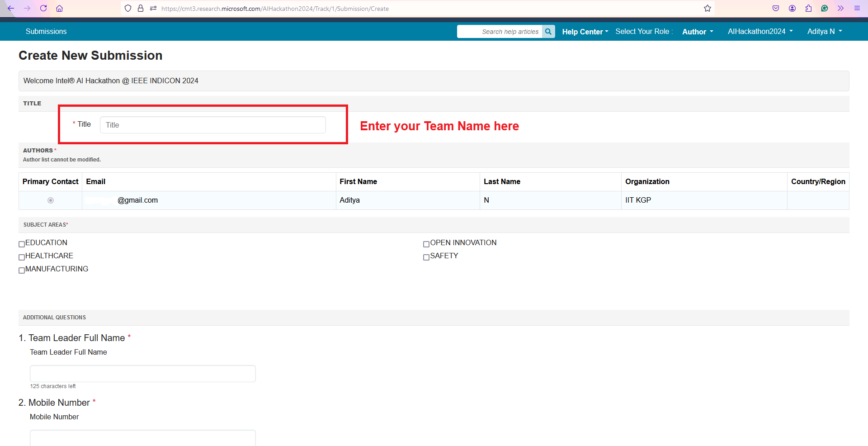Click the tracking protection shield icon
This screenshot has width=868, height=446.
pos(128,8)
